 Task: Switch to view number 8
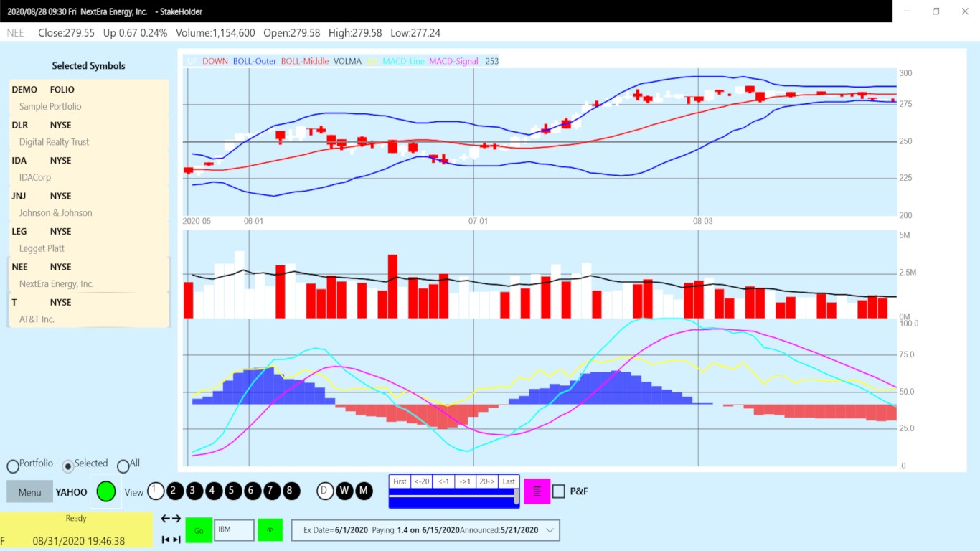pos(291,491)
